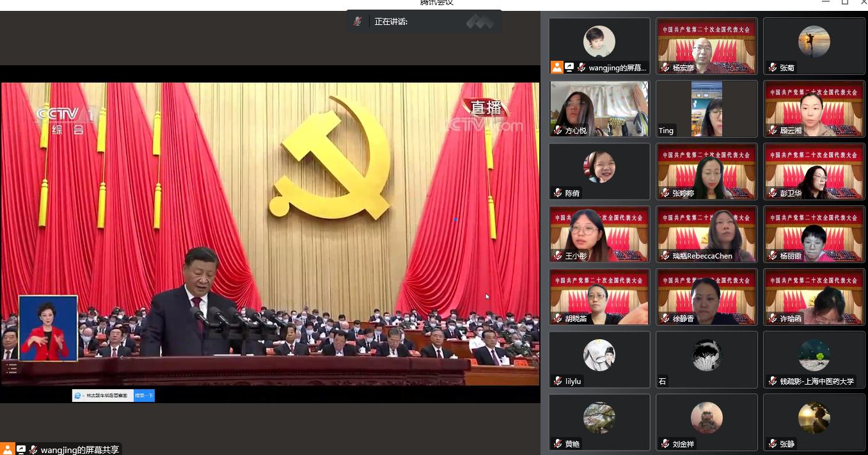Click the muted mic icon next to 张菊
The image size is (868, 455).
(773, 68)
